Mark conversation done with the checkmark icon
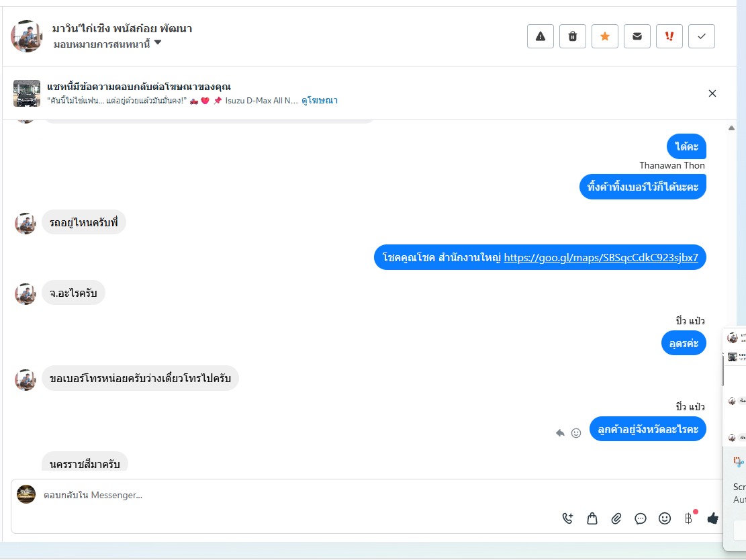The width and height of the screenshot is (746, 560). [x=701, y=36]
